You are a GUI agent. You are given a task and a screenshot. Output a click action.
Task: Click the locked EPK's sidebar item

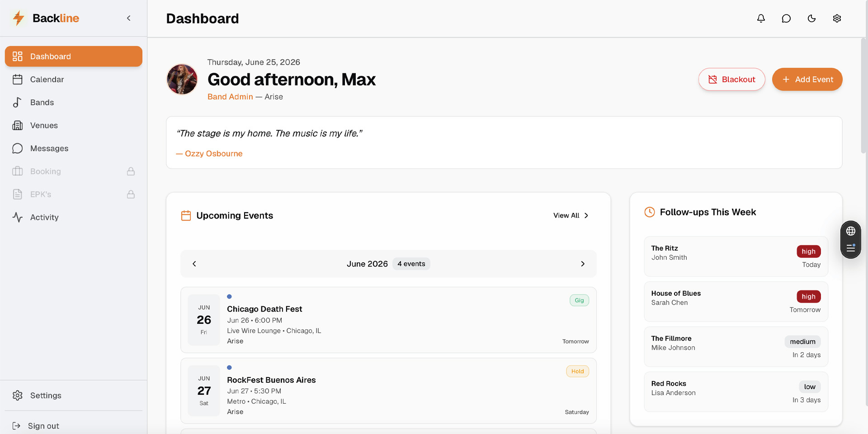[x=74, y=194]
